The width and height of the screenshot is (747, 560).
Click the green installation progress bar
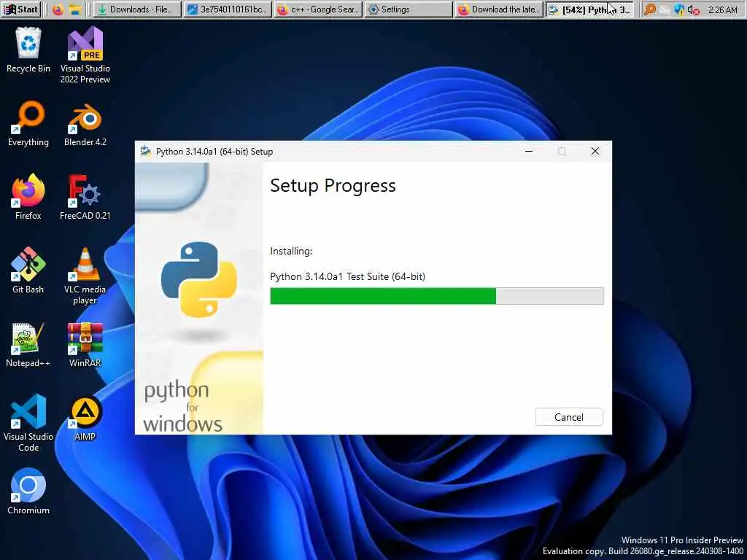tap(436, 296)
